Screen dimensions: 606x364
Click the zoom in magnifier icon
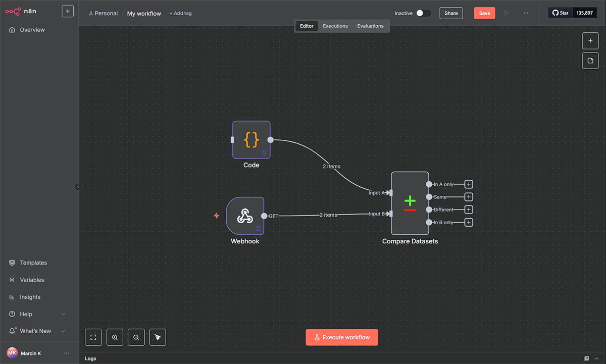pyautogui.click(x=115, y=337)
